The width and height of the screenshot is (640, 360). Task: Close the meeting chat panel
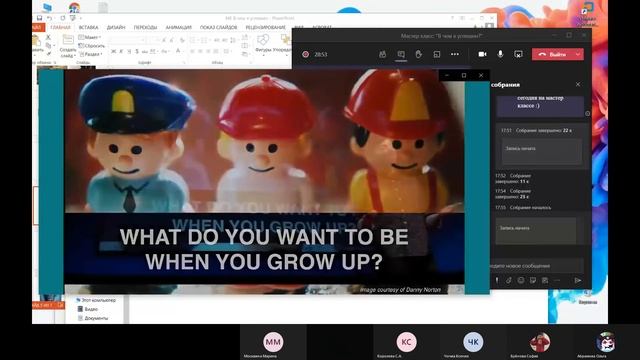click(x=578, y=84)
